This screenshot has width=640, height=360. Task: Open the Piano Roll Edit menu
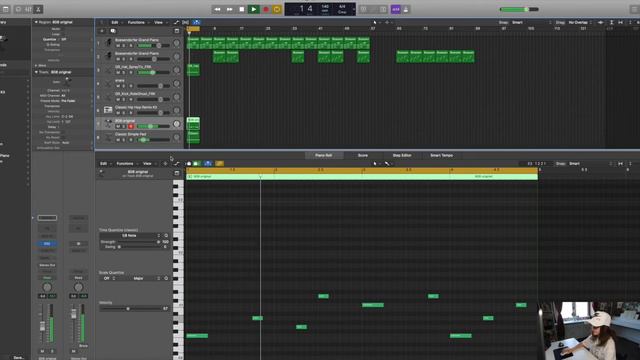[x=104, y=164]
